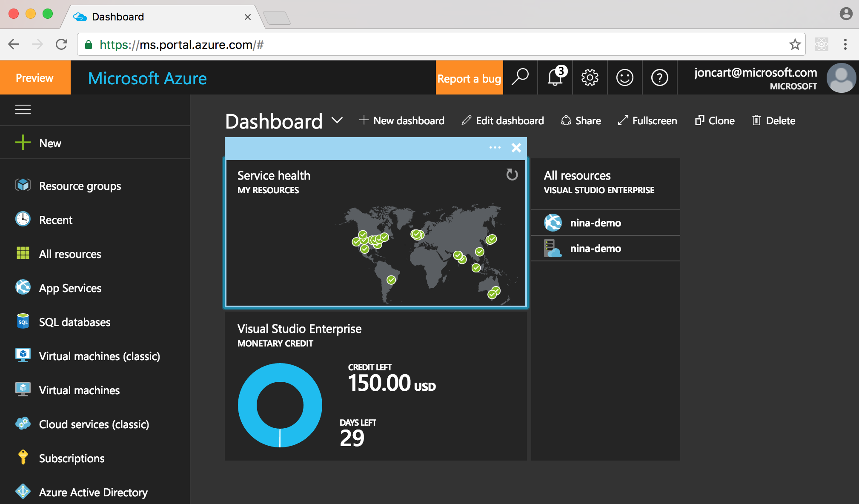The image size is (859, 504).
Task: Click the credit donut chart
Action: pyautogui.click(x=280, y=405)
